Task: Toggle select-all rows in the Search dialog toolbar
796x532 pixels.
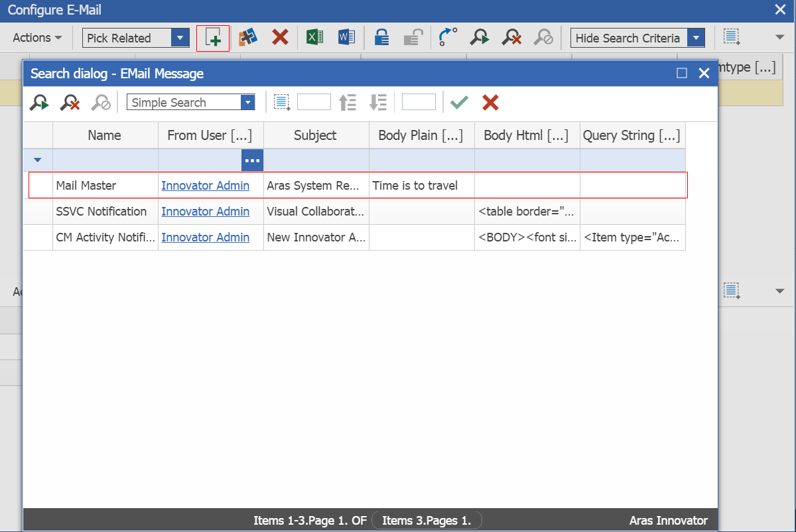Action: [x=281, y=101]
